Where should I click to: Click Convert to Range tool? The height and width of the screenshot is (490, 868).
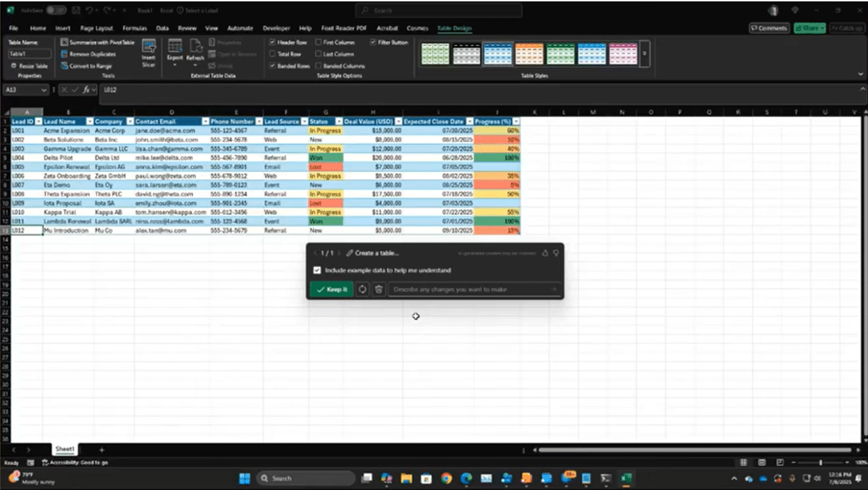click(90, 66)
